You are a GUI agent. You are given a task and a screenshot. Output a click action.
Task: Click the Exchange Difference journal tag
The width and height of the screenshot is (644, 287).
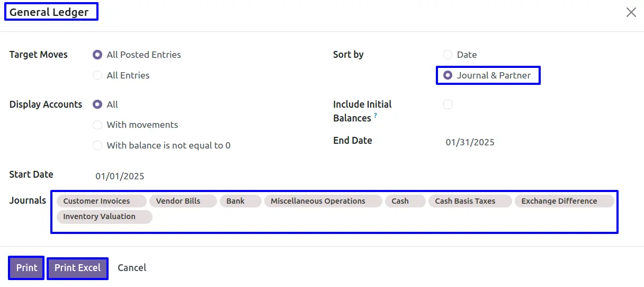pos(559,201)
